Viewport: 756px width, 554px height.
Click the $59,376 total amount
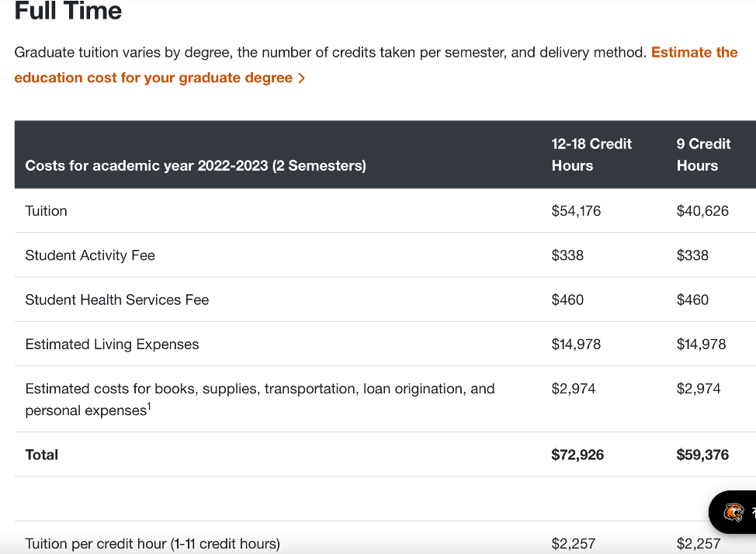702,455
